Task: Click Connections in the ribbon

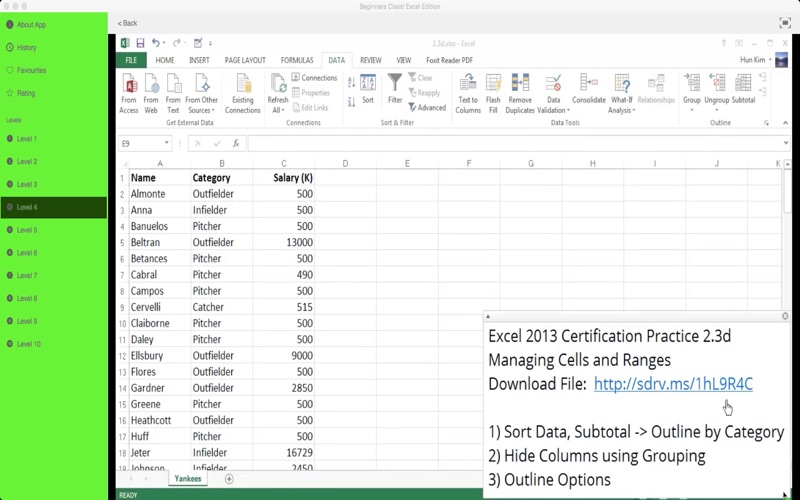Action: point(314,78)
